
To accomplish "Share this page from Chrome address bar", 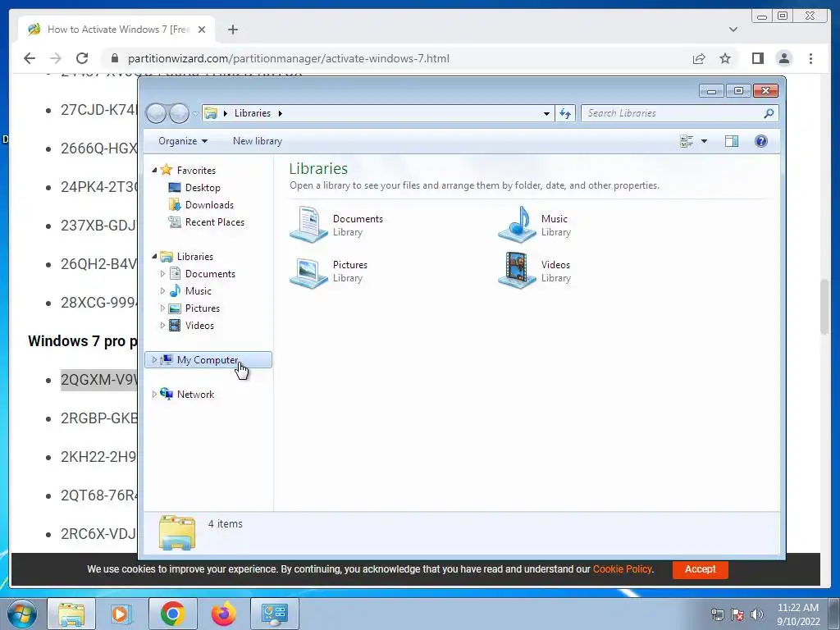I will (x=699, y=58).
